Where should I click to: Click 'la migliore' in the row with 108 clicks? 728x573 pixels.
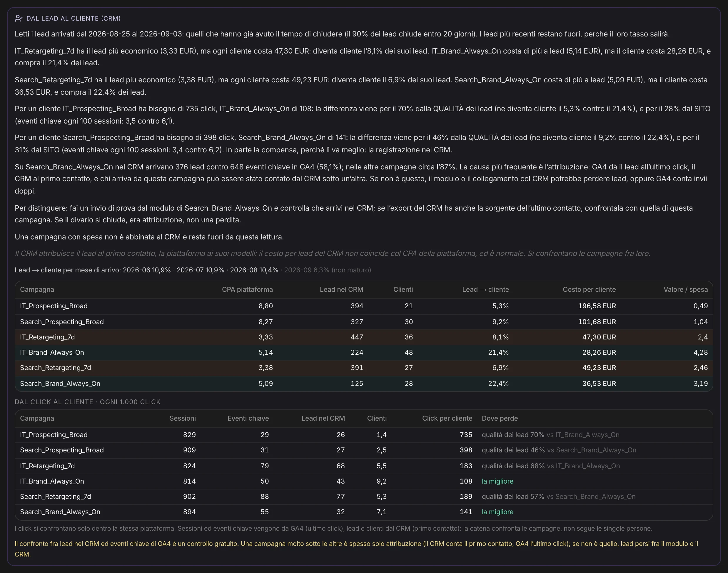[x=497, y=482]
